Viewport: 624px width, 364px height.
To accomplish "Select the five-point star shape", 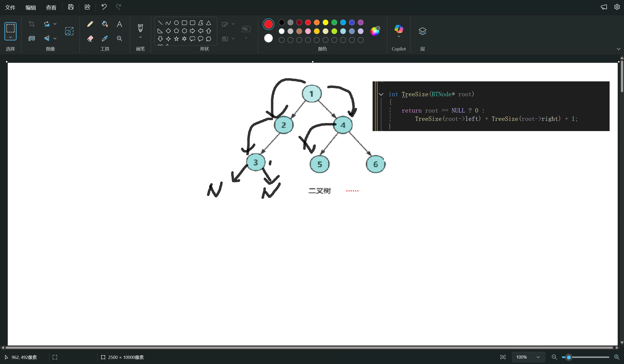I will click(176, 39).
